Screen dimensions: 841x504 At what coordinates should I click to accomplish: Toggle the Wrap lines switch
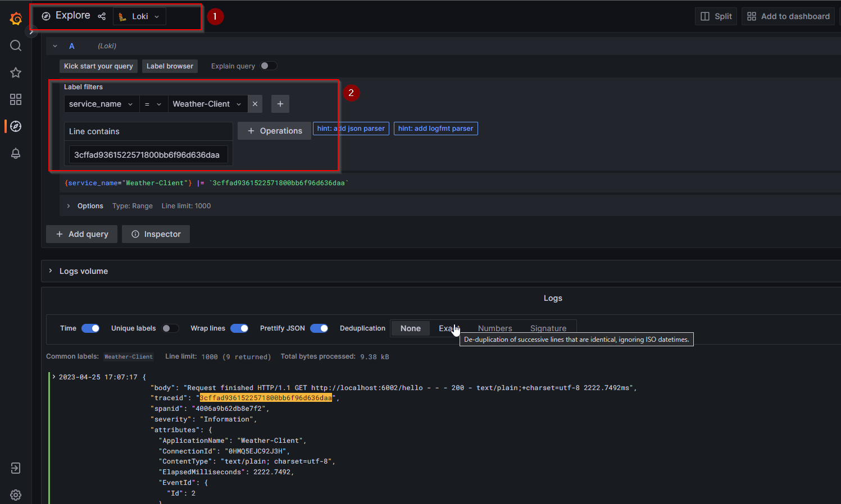[239, 328]
